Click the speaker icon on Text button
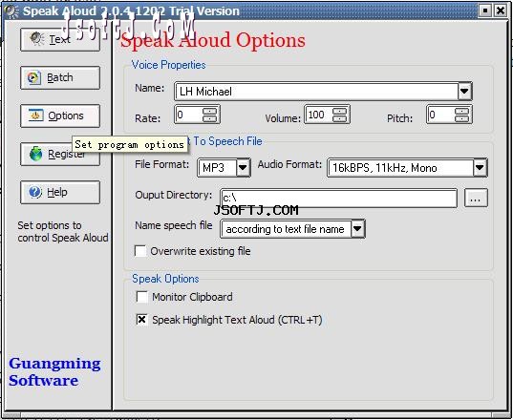This screenshot has width=513, height=420. tap(37, 39)
